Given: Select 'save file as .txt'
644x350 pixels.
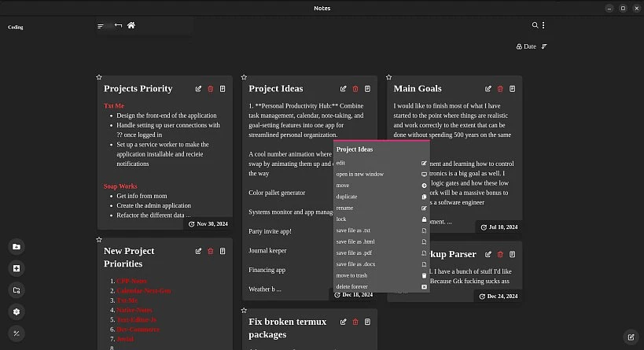Looking at the screenshot, I should (381, 230).
